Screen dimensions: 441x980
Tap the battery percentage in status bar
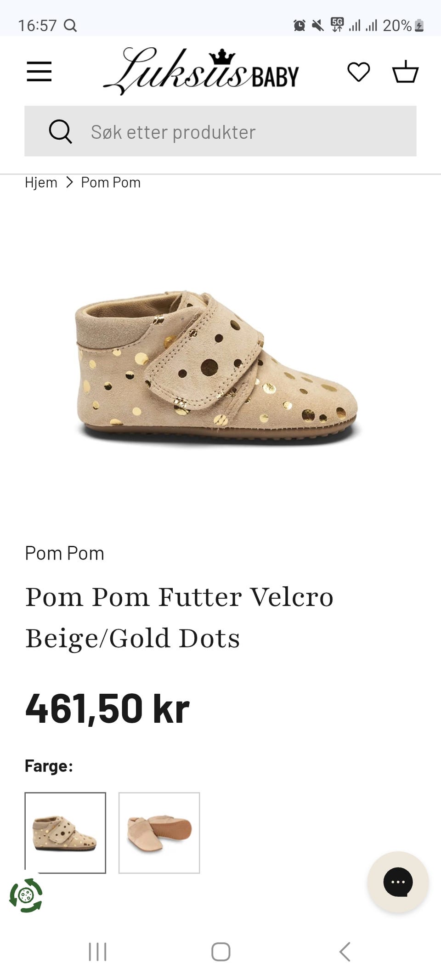pos(397,25)
